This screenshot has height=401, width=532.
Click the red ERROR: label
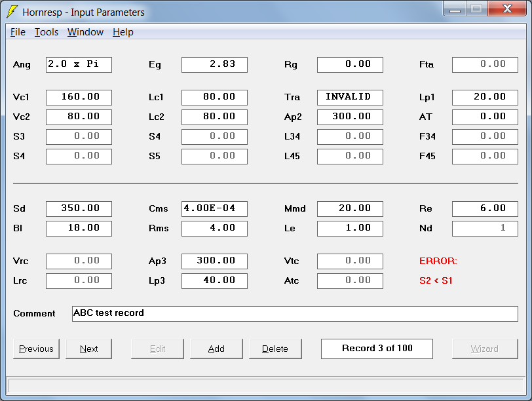[x=438, y=261]
